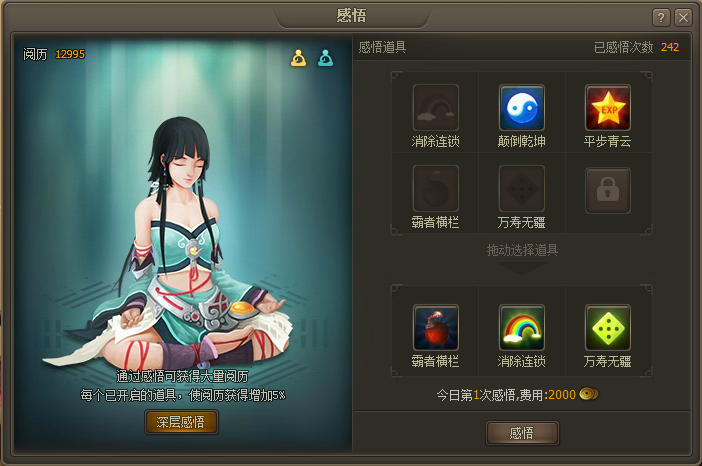Viewport: 702px width, 466px height.
Task: Close the 感悟 window
Action: (x=683, y=18)
